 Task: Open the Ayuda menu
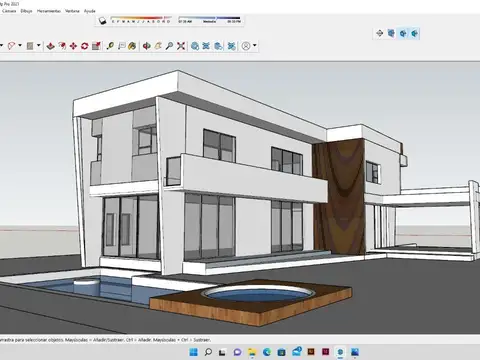[90, 11]
